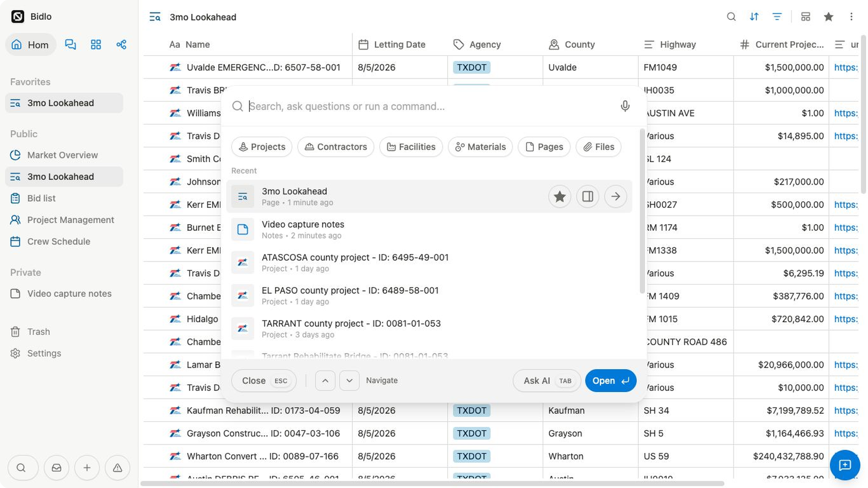Open the inbox icon at sidebar bottom
The width and height of the screenshot is (868, 488).
(x=57, y=468)
